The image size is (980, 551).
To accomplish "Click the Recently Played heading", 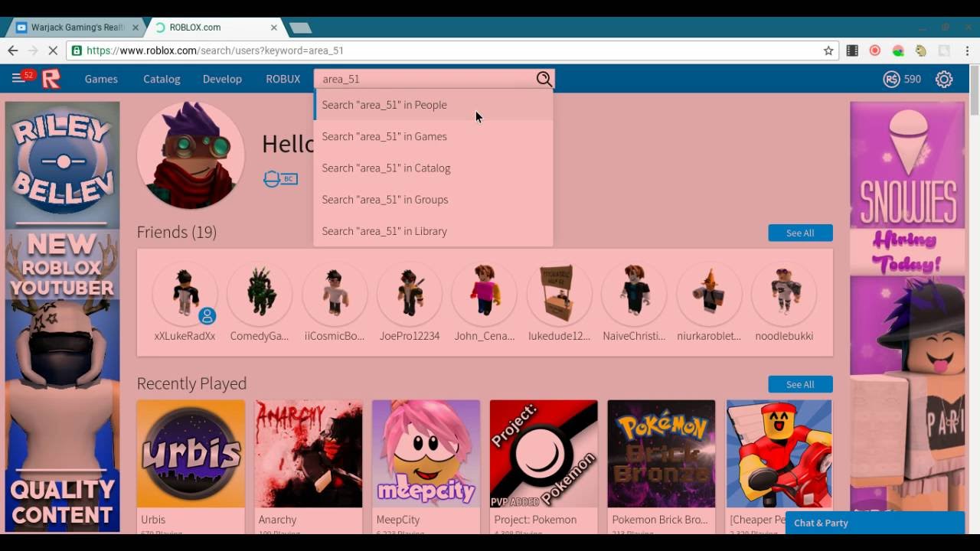I will tap(191, 383).
